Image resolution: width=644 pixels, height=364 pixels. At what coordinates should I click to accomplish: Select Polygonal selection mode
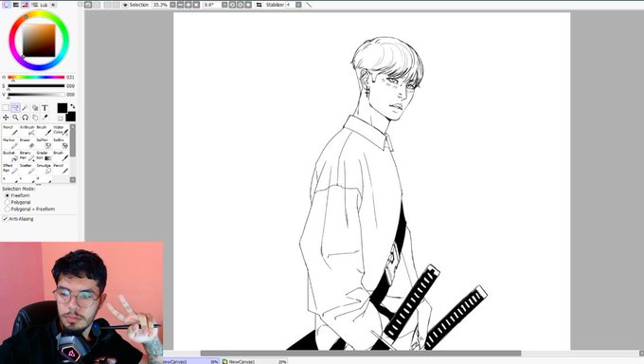(x=18, y=202)
